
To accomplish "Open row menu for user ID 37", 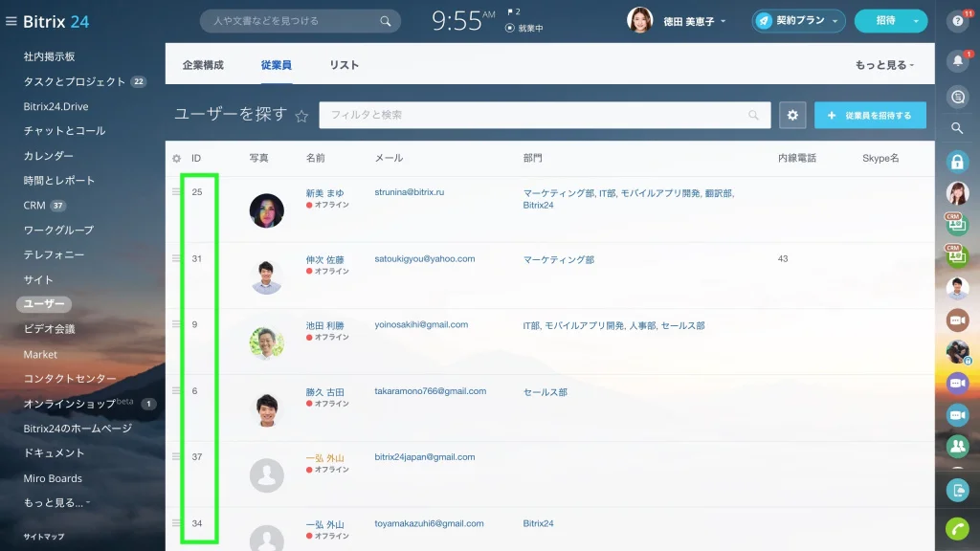I will pos(176,456).
